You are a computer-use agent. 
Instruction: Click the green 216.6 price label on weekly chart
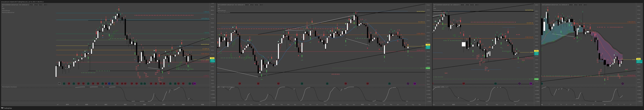428,68
